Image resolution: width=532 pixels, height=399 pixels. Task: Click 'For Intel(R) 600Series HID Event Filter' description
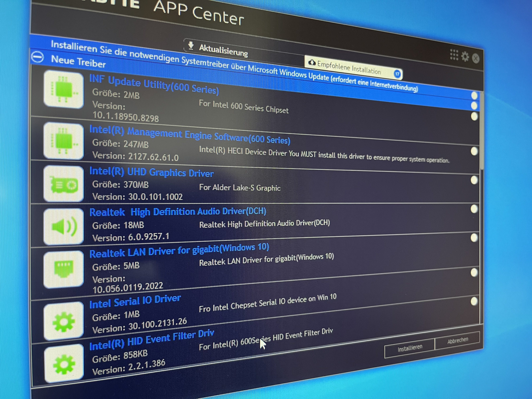coord(266,339)
